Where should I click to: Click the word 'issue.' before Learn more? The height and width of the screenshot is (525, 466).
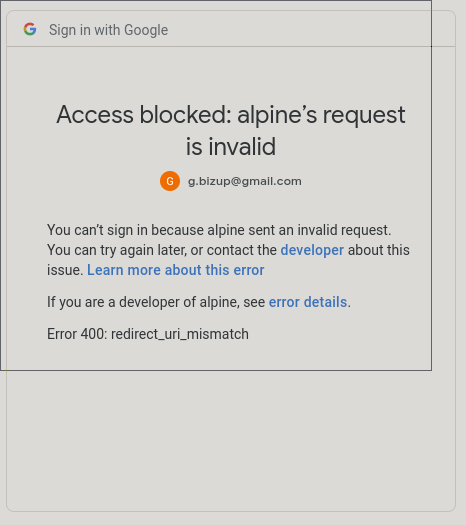click(x=65, y=270)
